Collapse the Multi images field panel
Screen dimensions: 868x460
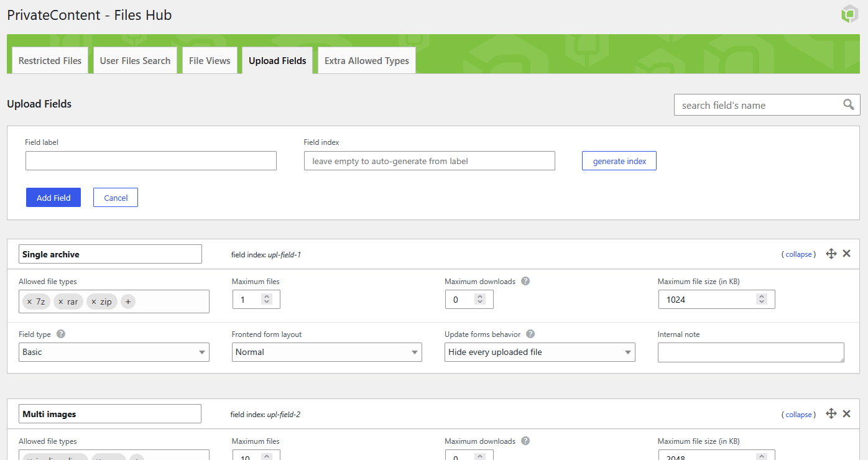(798, 415)
